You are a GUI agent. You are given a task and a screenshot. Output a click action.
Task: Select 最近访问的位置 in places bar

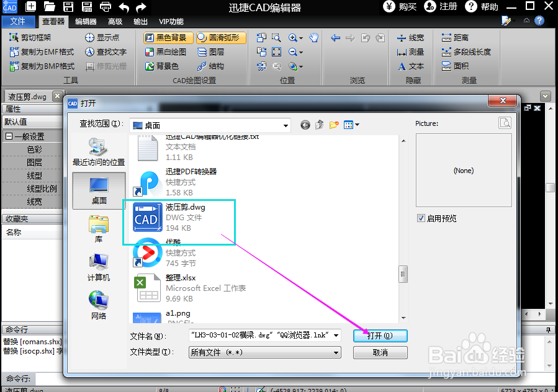pos(99,152)
